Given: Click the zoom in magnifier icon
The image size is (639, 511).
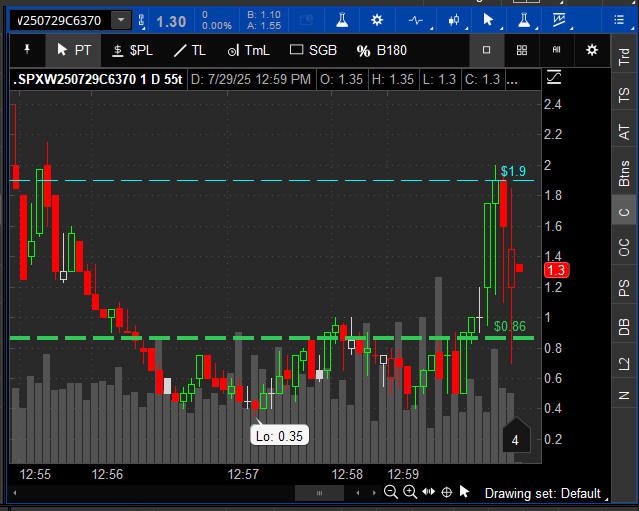Looking at the screenshot, I should click(409, 492).
